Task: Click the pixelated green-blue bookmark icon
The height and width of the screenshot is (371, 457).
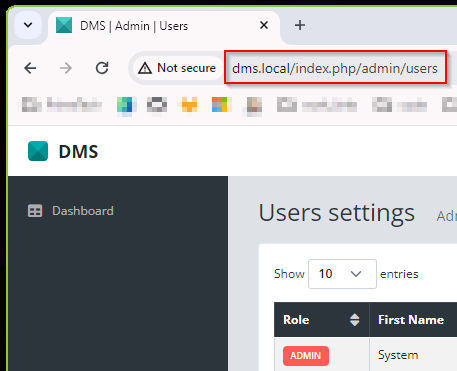Action: tap(126, 105)
